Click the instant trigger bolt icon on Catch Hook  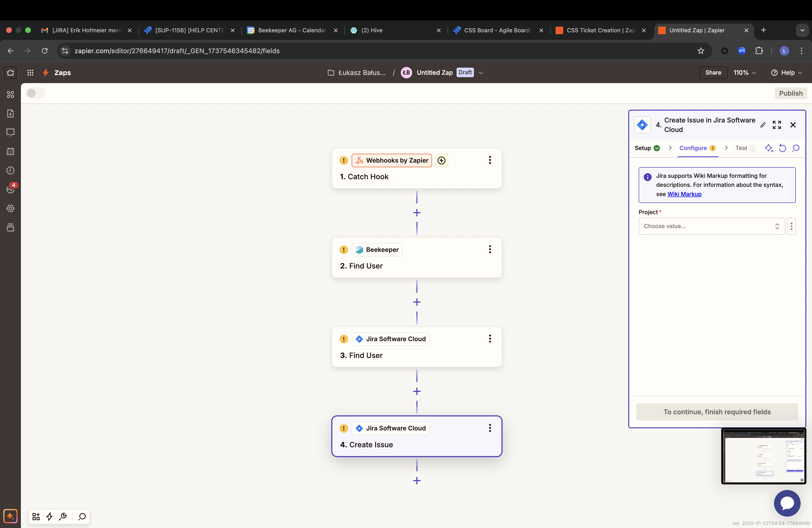coord(441,160)
